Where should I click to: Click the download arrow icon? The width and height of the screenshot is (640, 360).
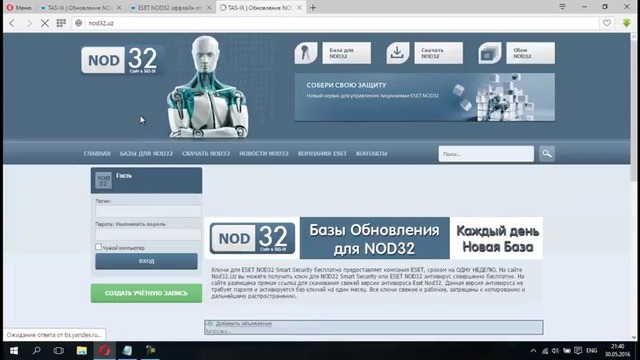click(398, 53)
